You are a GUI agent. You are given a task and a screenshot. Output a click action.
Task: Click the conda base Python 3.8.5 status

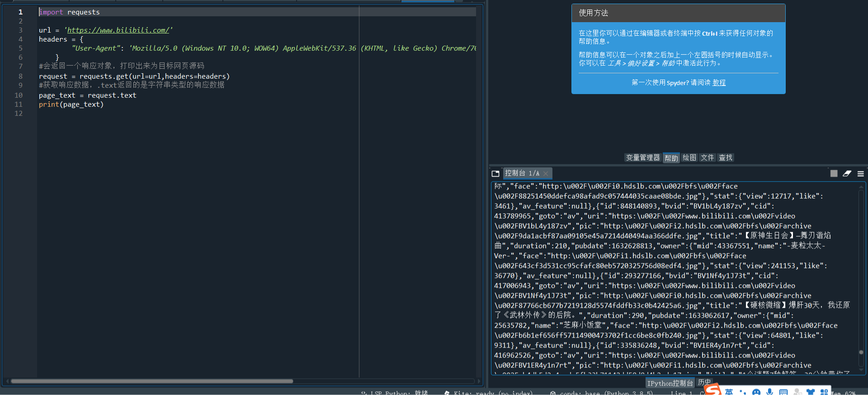click(x=602, y=393)
